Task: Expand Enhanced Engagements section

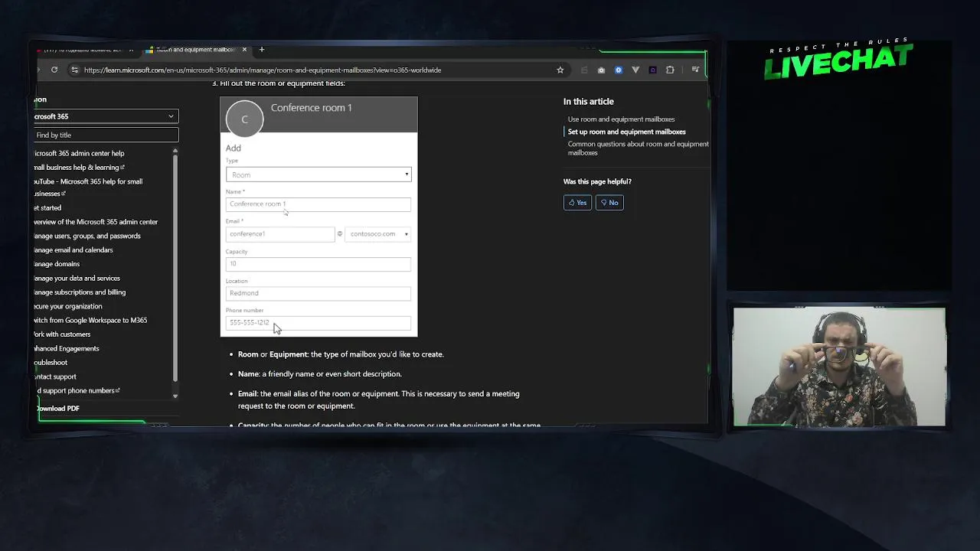Action: (x=67, y=348)
